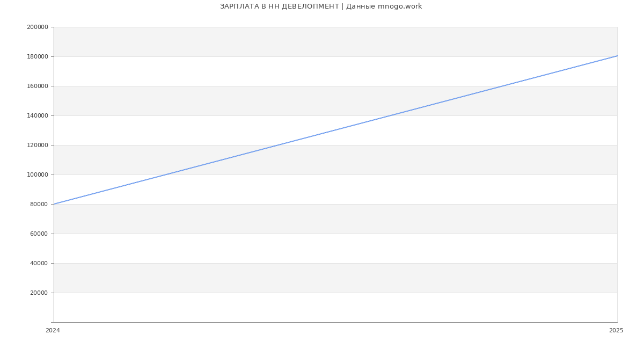644x349 pixels.
Task: Click the gray band between 180000 and 200000
Action: click(x=335, y=42)
